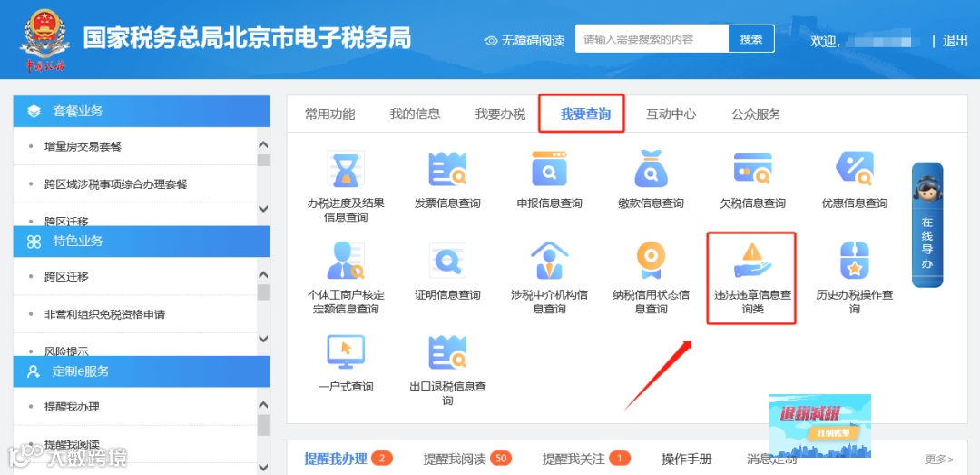This screenshot has height=475, width=980.
Task: Open 提醒我办理 in 定制e服务 list
Action: coord(72,407)
